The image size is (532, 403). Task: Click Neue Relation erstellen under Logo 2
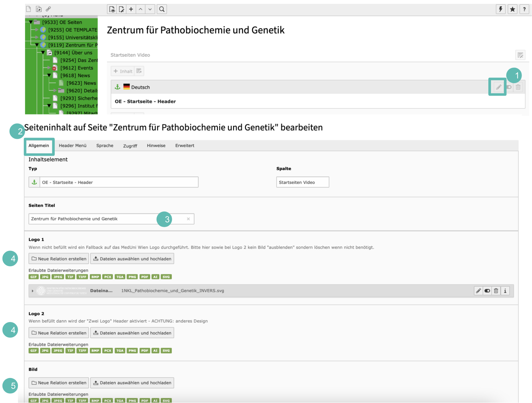pos(59,333)
